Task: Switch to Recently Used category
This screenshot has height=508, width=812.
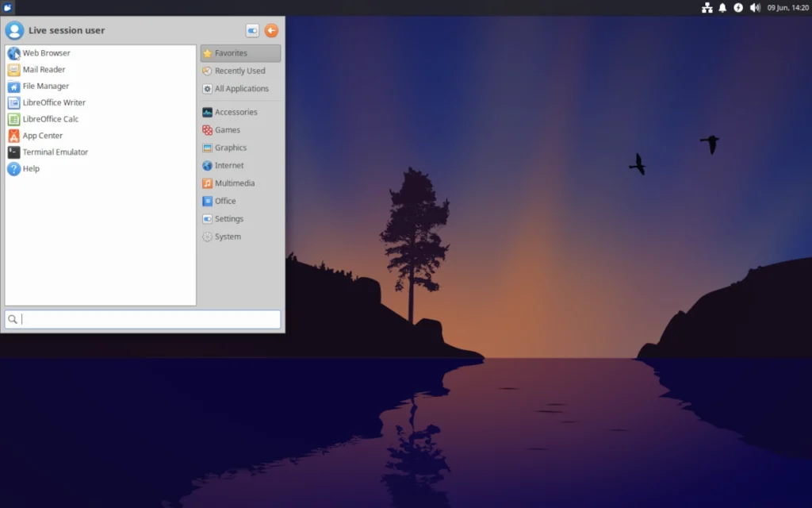Action: point(241,71)
